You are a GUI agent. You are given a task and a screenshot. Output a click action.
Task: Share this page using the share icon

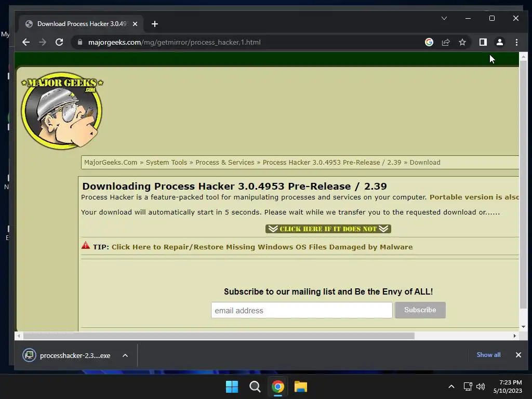[445, 42]
